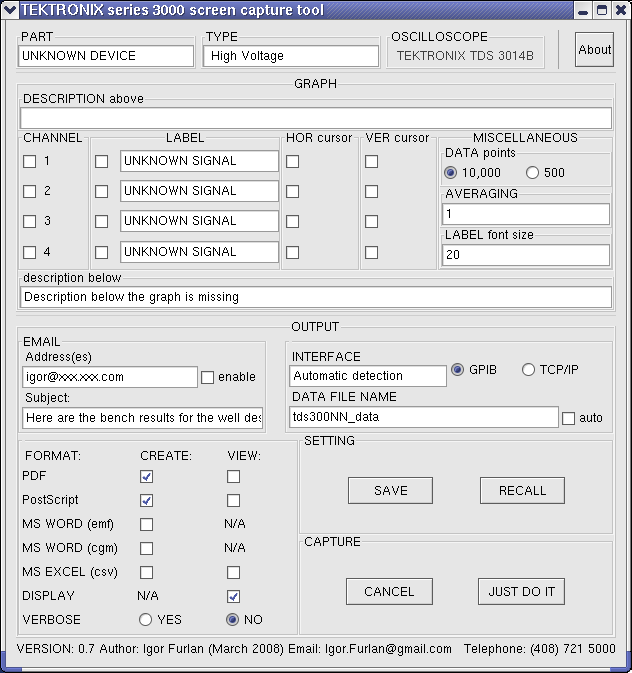Uncheck the PDF create checkbox

[x=147, y=477]
